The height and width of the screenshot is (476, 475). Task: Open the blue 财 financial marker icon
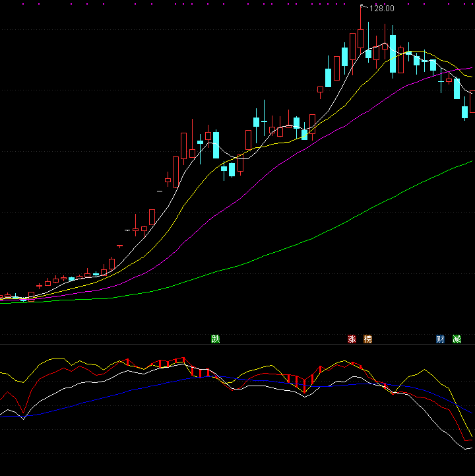click(440, 339)
